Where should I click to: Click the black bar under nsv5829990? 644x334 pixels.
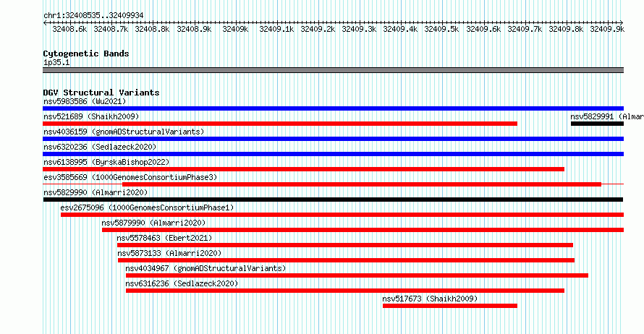pos(333,200)
